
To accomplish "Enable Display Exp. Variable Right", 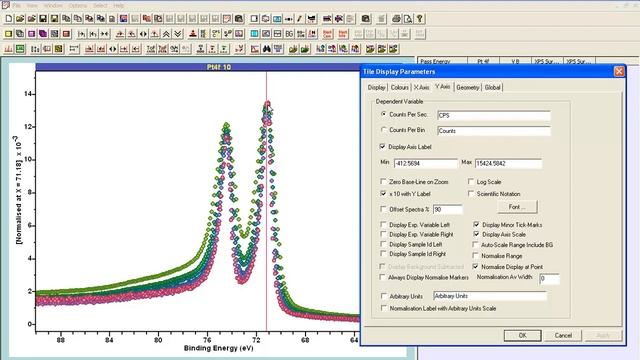I will tap(383, 234).
